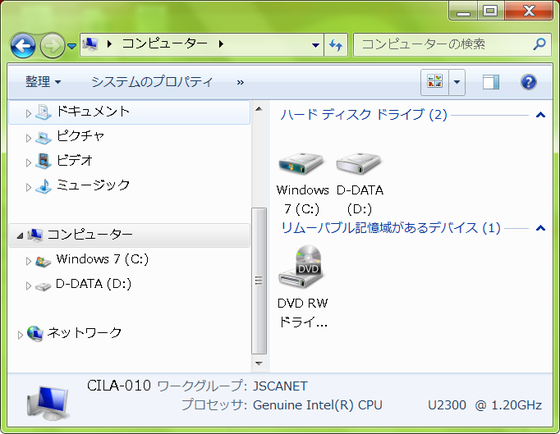Select ビデオ library in the sidebar
Screen dimensions: 560x434
tap(74, 160)
